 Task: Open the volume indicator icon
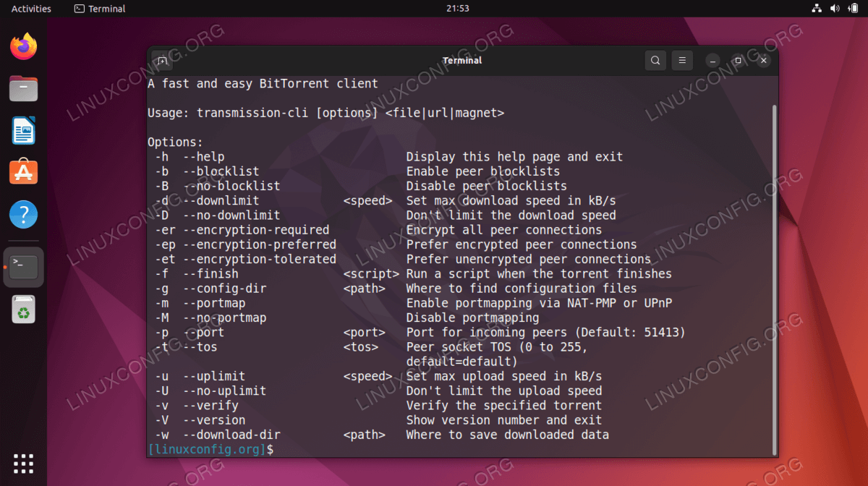click(x=835, y=9)
